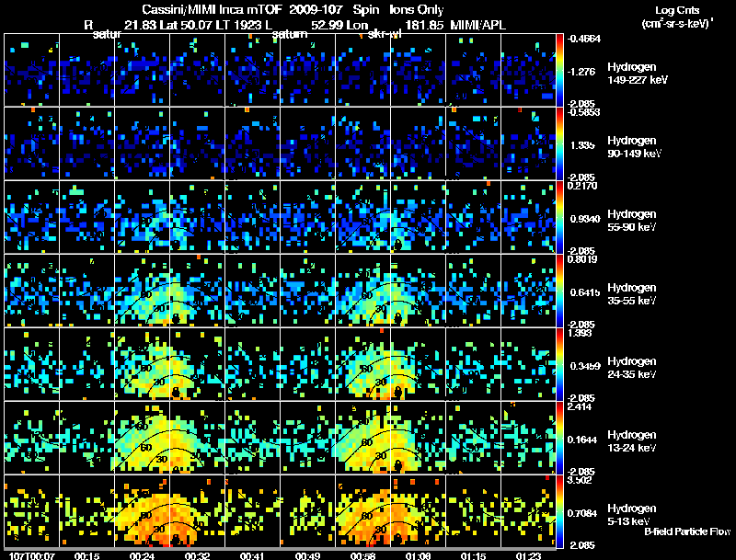This screenshot has height=560, width=736.
Task: Click the '-0.4664' colorbar maximum value
Action: click(x=583, y=39)
